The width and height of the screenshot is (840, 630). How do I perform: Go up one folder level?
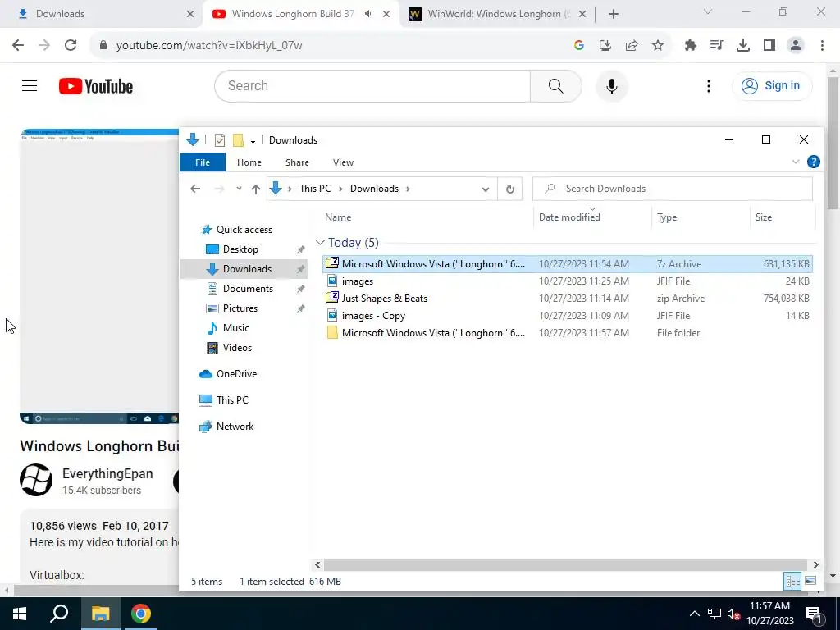(x=256, y=189)
